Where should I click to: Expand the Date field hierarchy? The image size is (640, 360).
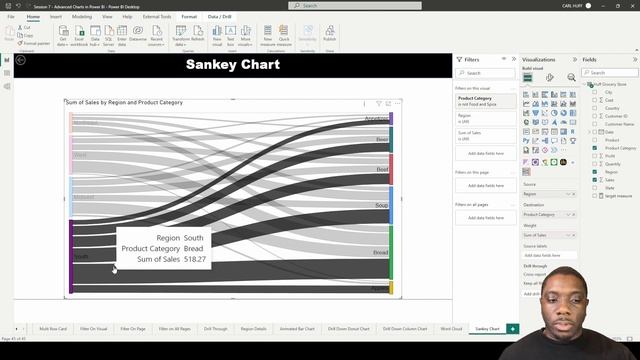589,132
